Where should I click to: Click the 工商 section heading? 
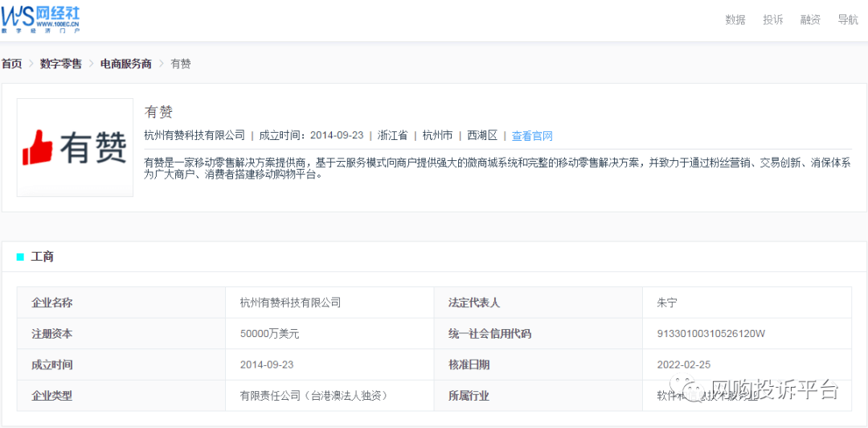[x=43, y=257]
